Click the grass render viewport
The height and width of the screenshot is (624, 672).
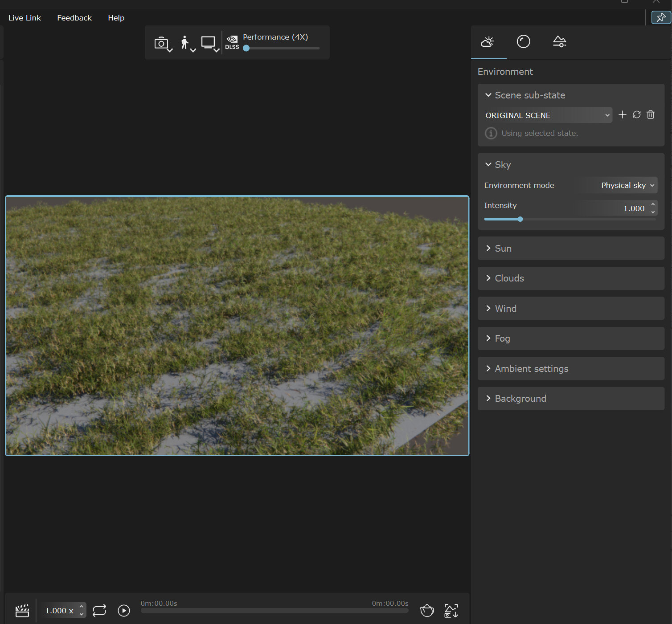237,326
